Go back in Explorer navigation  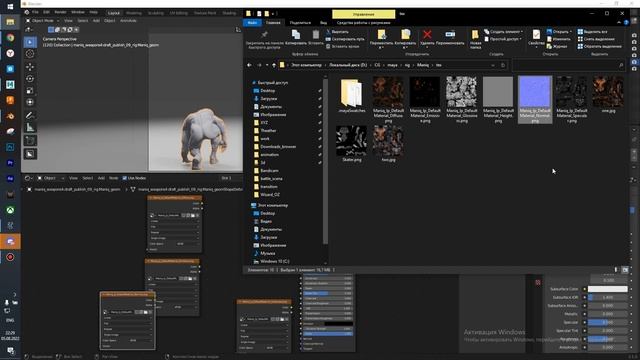[x=249, y=65]
